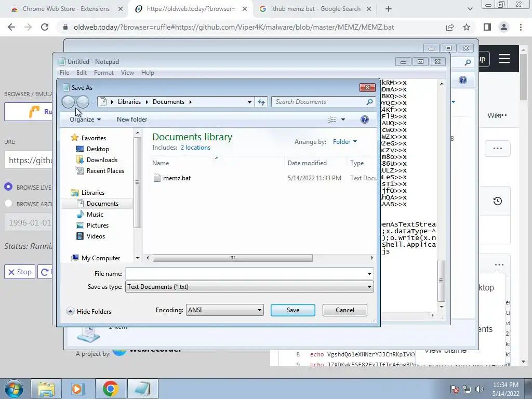This screenshot has height=399, width=532.
Task: Click the Save As back button
Action: [x=68, y=102]
